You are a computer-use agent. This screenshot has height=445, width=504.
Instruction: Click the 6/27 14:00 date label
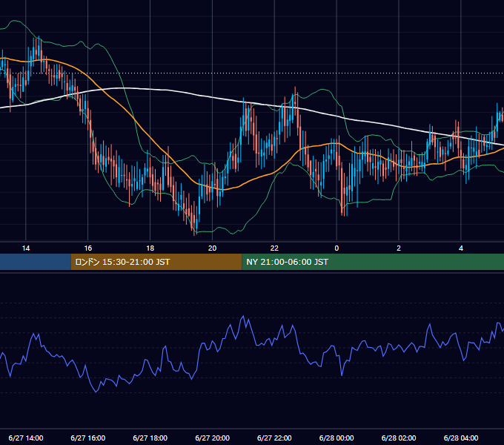26,438
